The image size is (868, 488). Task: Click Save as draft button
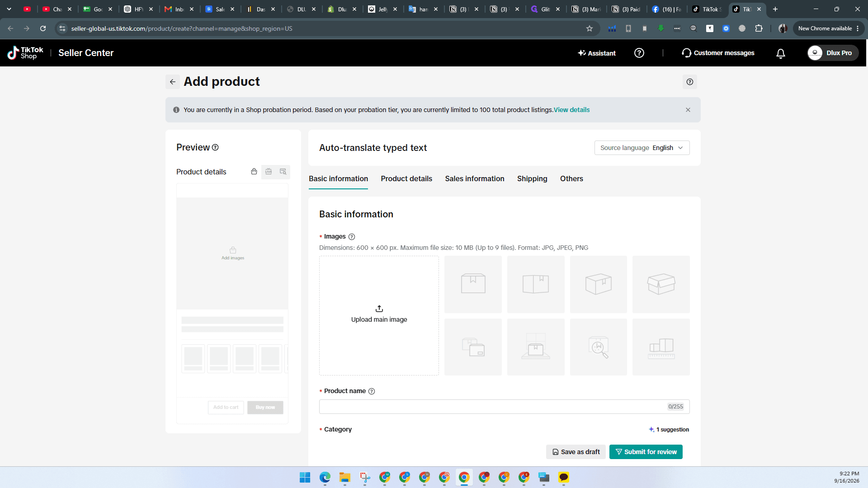coord(576,452)
